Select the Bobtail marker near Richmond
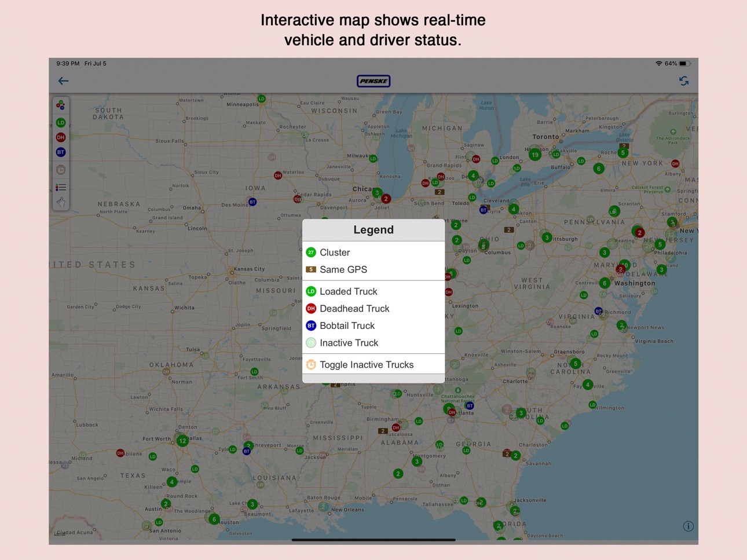Image resolution: width=747 pixels, height=560 pixels. pyautogui.click(x=599, y=312)
